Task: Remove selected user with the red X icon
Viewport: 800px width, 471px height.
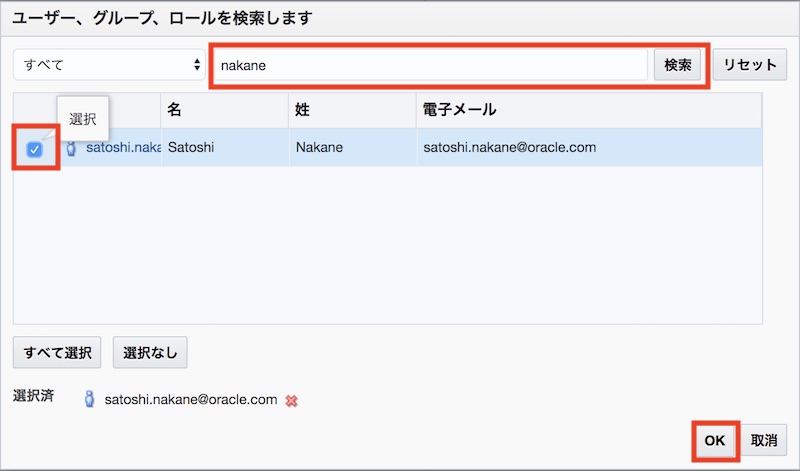Action: [292, 400]
